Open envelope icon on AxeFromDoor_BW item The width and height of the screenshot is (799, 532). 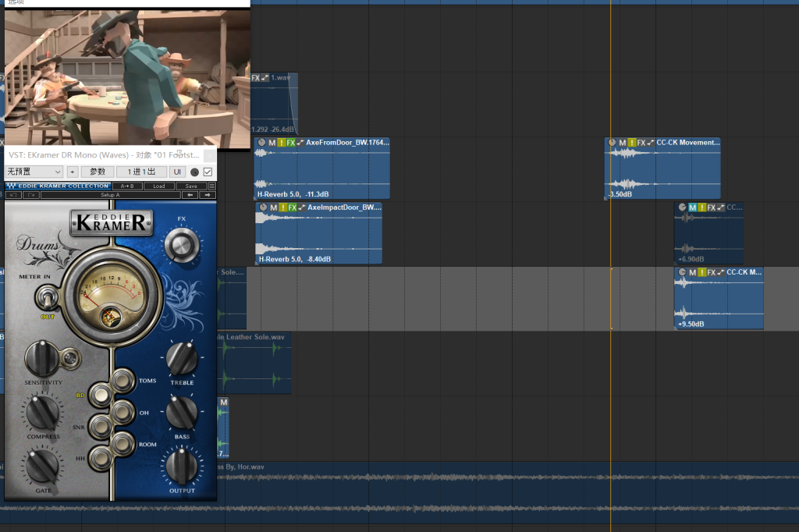pyautogui.click(x=300, y=143)
